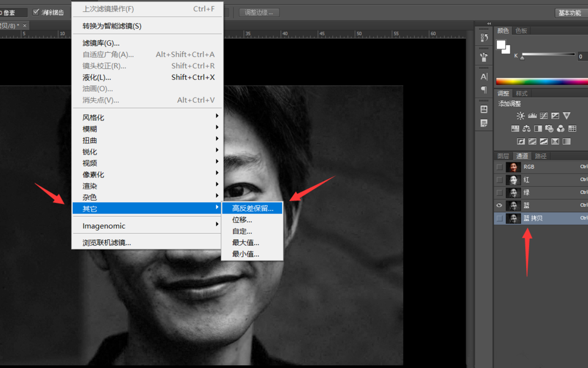Screen dimensions: 588x368
Task: Open the Character panel icon
Action: tap(484, 76)
